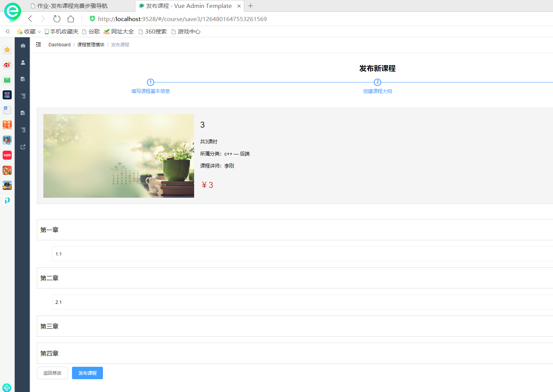Open the green mail icon in favorites panel
The image size is (553, 392).
[x=7, y=80]
